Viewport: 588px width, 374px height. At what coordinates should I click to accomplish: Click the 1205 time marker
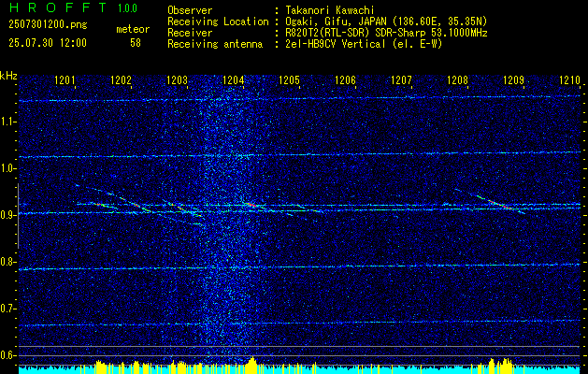tap(290, 80)
